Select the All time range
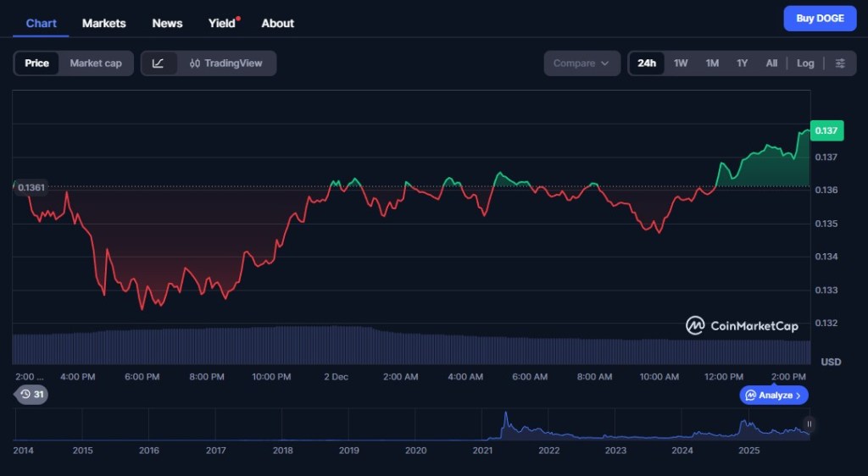This screenshot has height=476, width=868. 771,63
